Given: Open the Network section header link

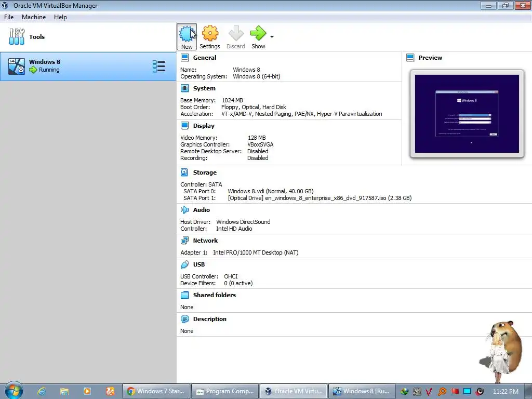Looking at the screenshot, I should pos(205,240).
